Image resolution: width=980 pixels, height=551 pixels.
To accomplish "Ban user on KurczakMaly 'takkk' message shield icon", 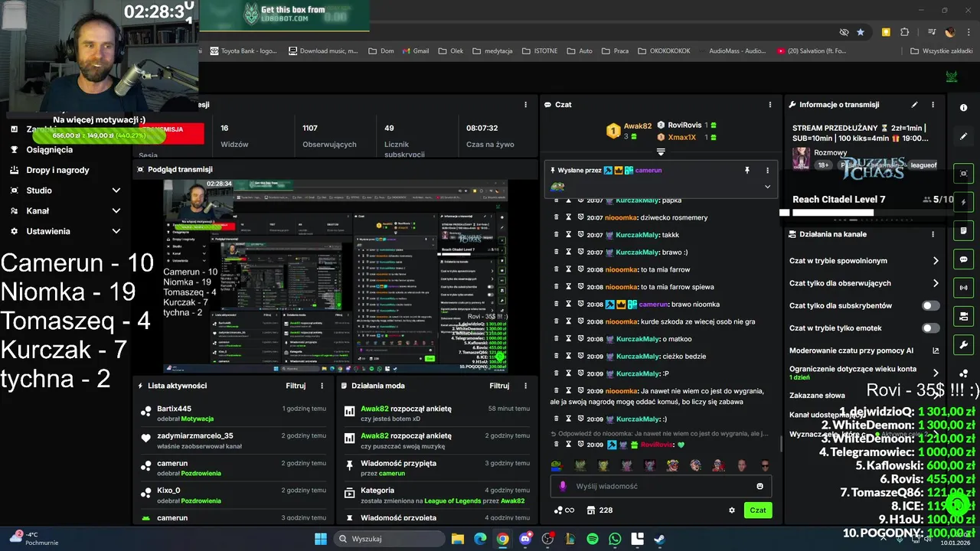I will [x=581, y=235].
